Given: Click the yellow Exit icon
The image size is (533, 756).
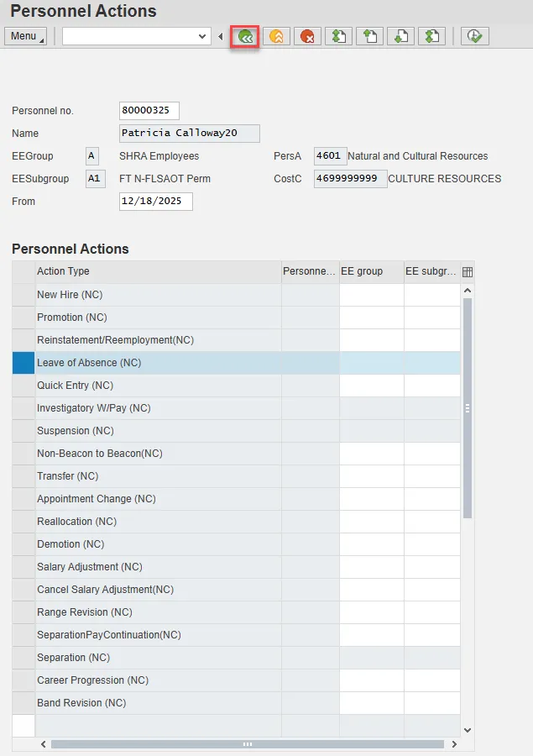Looking at the screenshot, I should [x=276, y=36].
